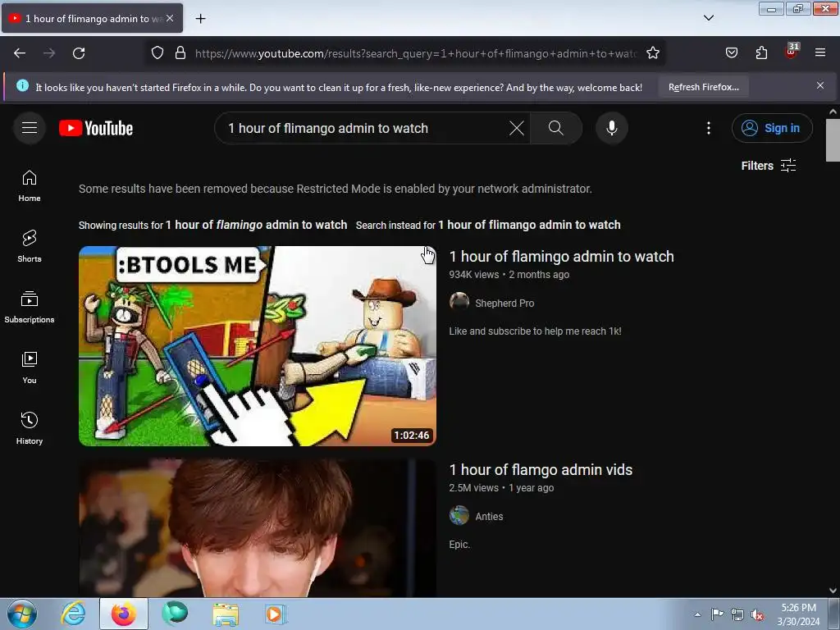Open uBlock extension with 31 badge
The width and height of the screenshot is (840, 630).
(792, 52)
